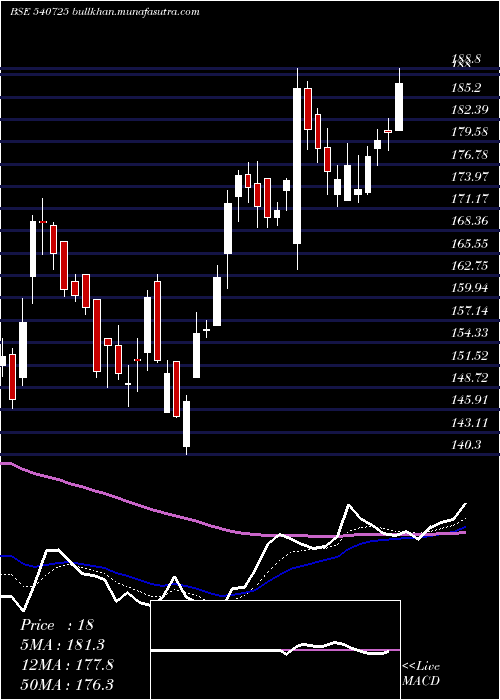Click the 165.55 price axis label
This screenshot has height=700, width=500.
pyautogui.click(x=470, y=244)
